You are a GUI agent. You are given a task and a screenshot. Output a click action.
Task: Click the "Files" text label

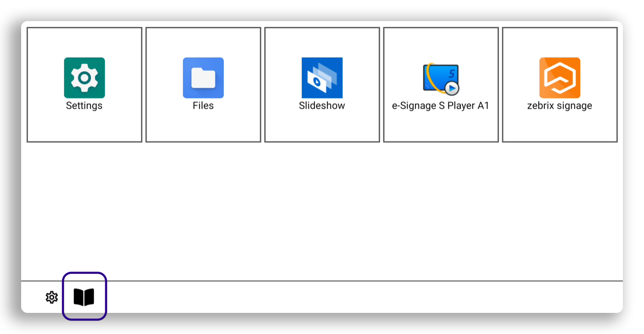point(203,106)
